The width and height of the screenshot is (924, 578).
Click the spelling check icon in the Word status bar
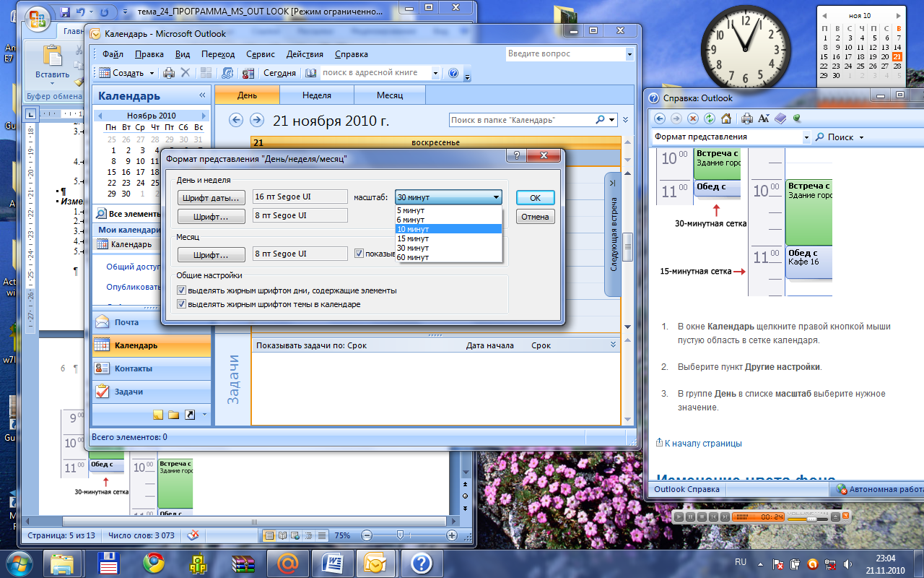click(x=193, y=535)
